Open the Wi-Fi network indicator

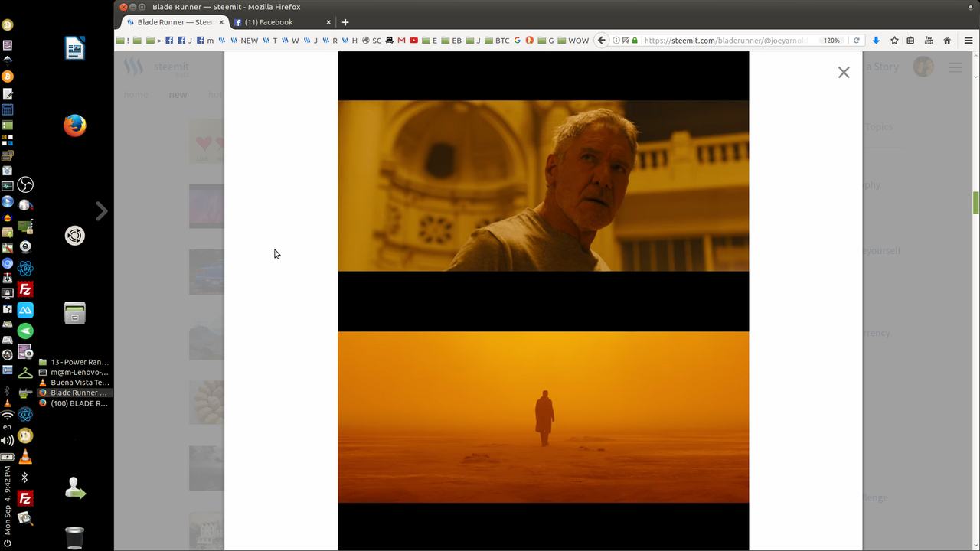click(x=7, y=416)
